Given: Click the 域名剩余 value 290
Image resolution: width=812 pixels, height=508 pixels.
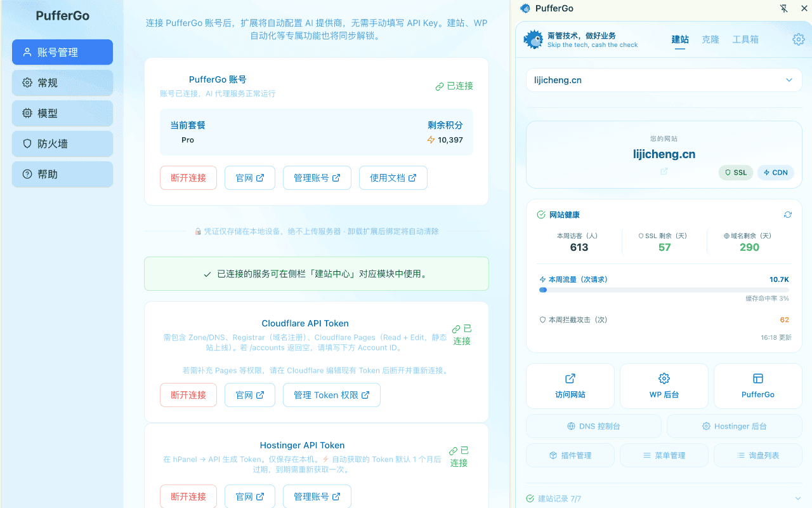Looking at the screenshot, I should 749,247.
